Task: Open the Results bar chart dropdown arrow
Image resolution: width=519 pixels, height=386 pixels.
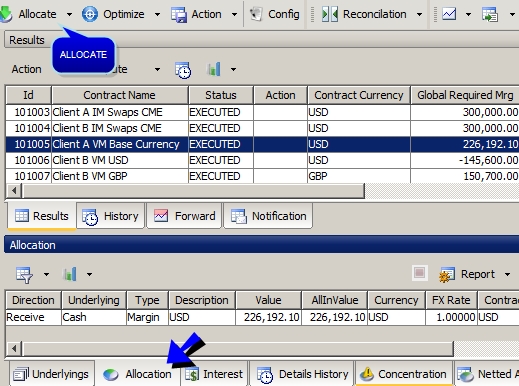Action: (234, 70)
